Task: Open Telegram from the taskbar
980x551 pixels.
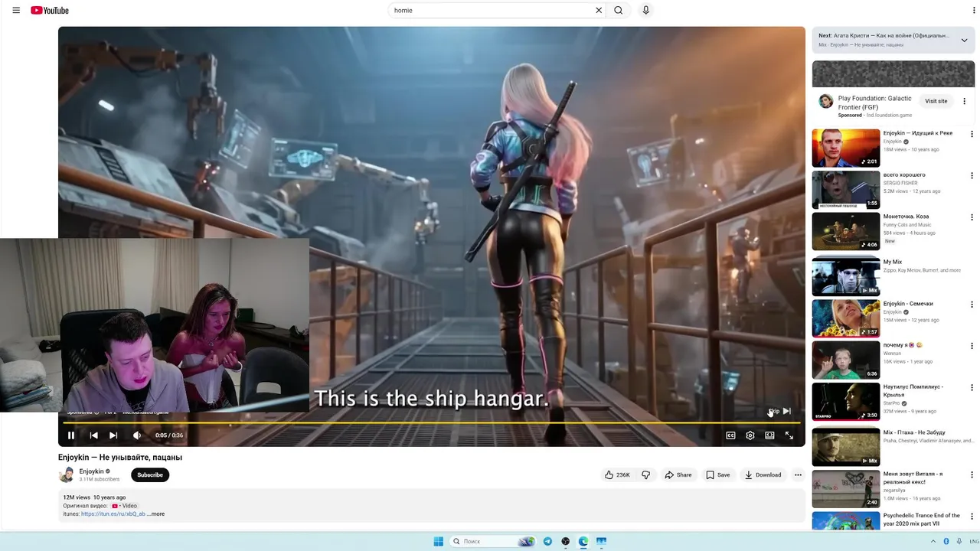Action: point(547,541)
